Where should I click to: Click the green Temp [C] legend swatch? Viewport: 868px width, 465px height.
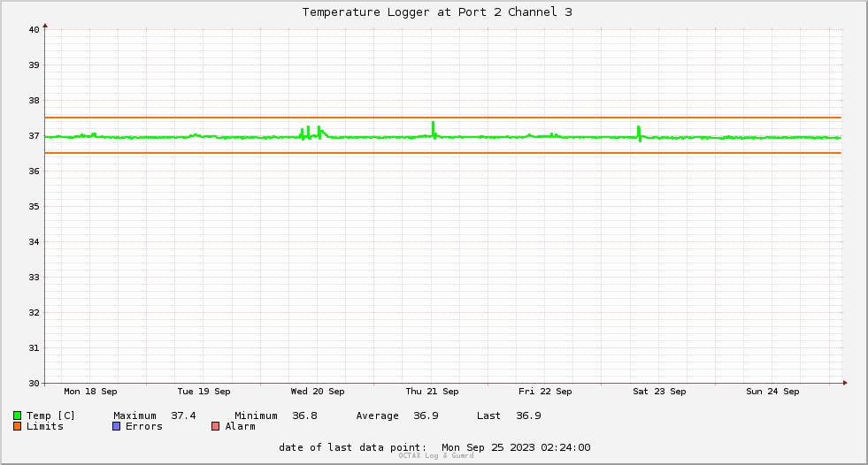pos(17,415)
